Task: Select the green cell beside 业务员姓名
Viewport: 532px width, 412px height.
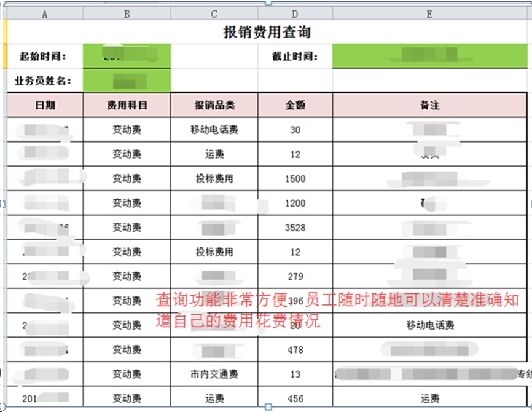Action: [127, 81]
